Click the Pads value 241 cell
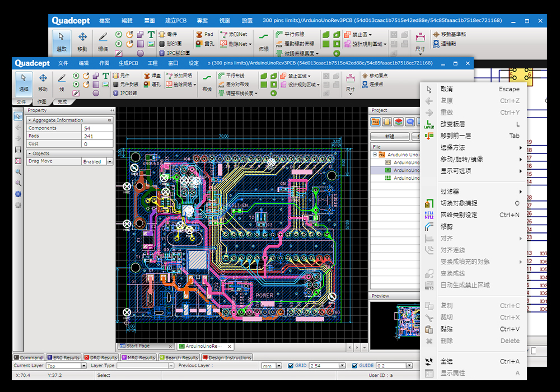The image size is (560, 392). 97,136
